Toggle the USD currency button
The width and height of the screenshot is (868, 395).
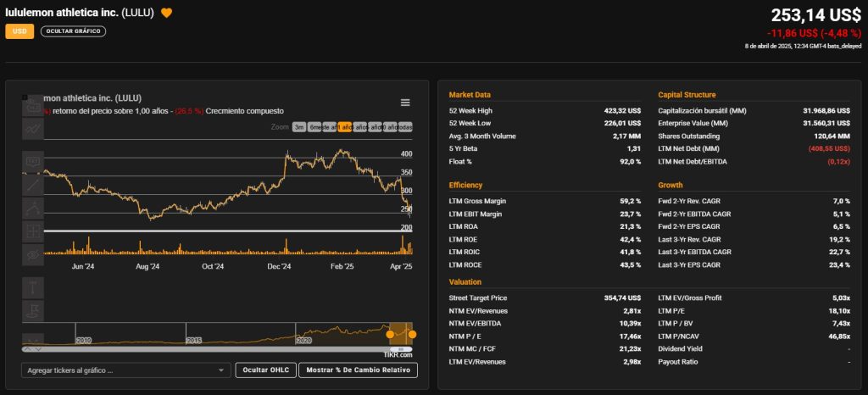(x=19, y=31)
